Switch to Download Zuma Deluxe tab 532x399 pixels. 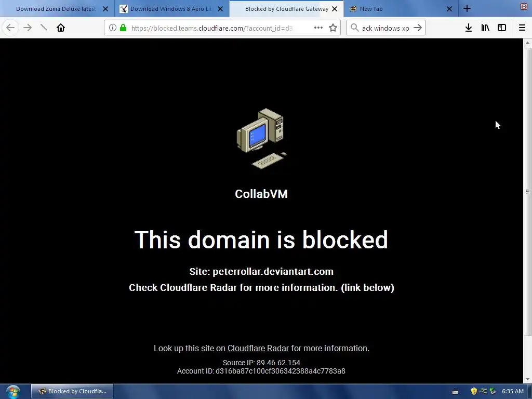(57, 9)
